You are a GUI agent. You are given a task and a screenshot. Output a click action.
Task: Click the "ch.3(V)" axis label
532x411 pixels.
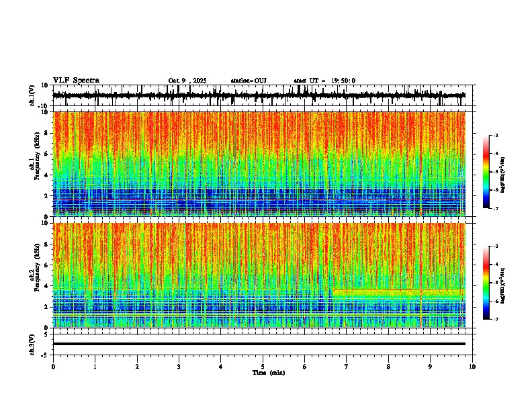click(32, 345)
